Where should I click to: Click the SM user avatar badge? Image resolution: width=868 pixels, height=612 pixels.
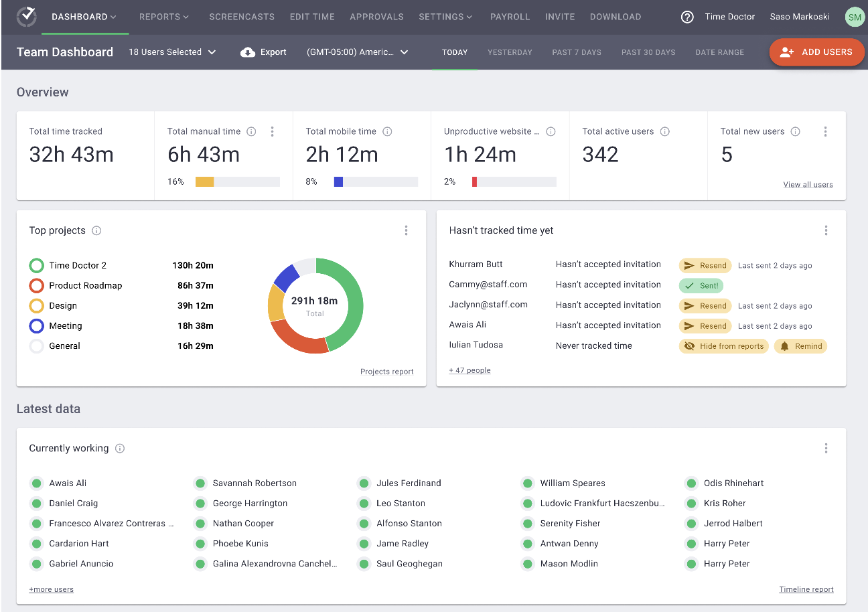855,17
